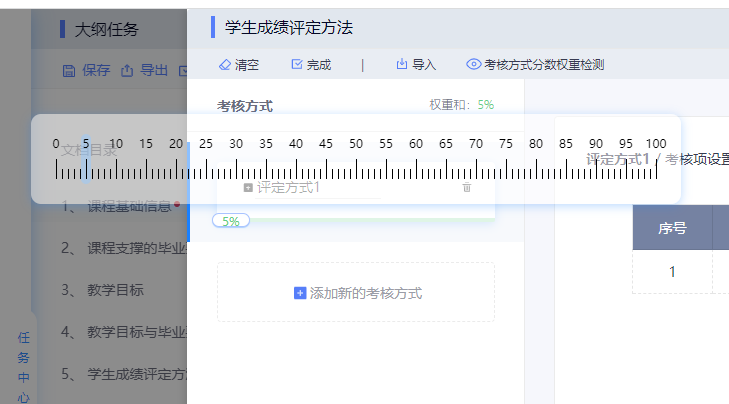This screenshot has width=729, height=404.
Task: Click the 5% weight badge
Action: click(x=230, y=221)
